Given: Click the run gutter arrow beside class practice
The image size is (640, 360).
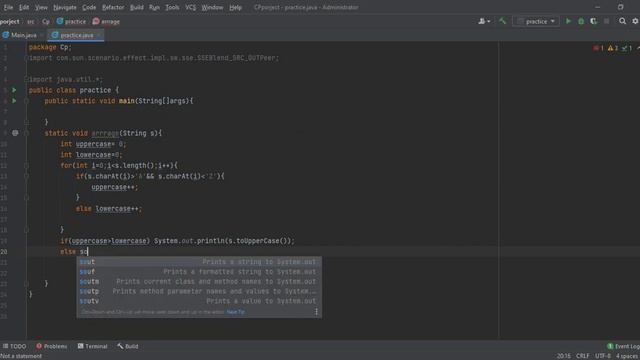Looking at the screenshot, I should [x=14, y=90].
